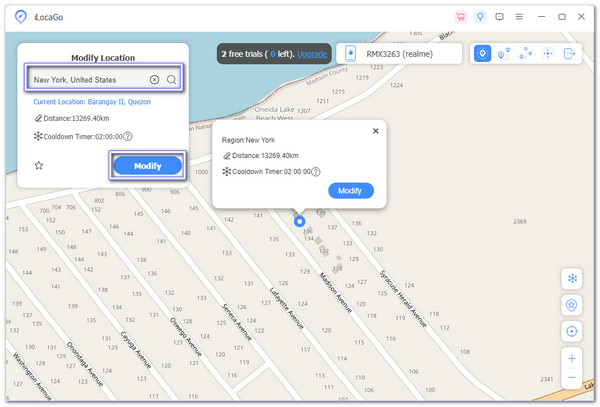This screenshot has width=600, height=407.
Task: Click the blue location pin on map
Action: tap(300, 221)
